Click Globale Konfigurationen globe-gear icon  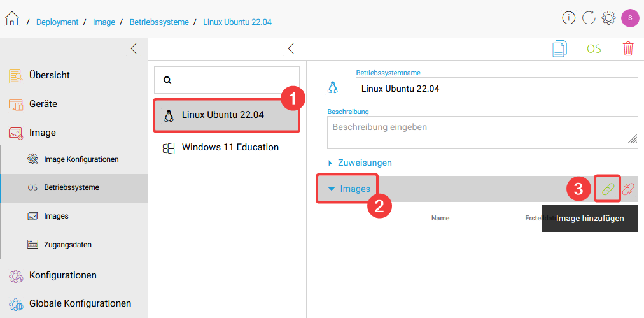(x=16, y=304)
